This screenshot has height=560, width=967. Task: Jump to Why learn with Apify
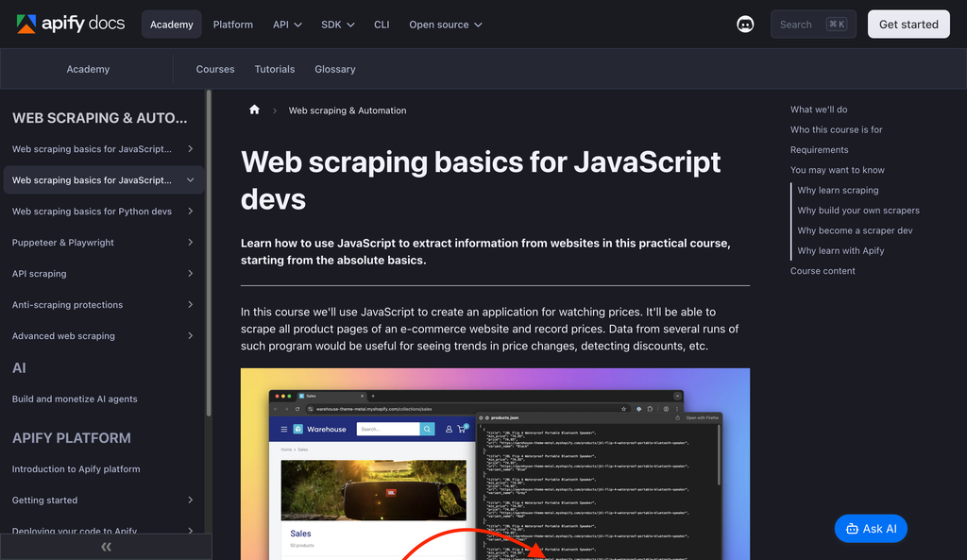coord(840,250)
